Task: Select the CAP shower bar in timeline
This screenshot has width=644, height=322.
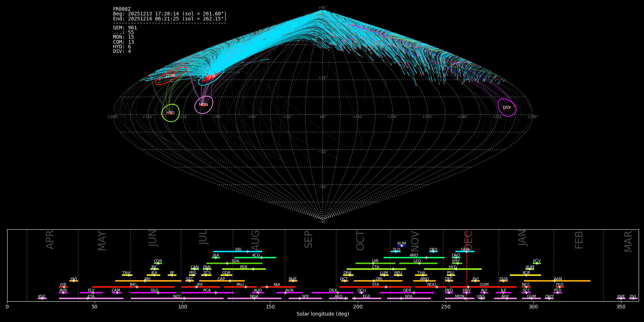Action: point(222,281)
